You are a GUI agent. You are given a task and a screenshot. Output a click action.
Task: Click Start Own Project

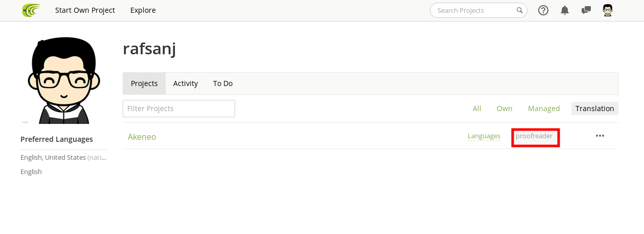(x=85, y=10)
